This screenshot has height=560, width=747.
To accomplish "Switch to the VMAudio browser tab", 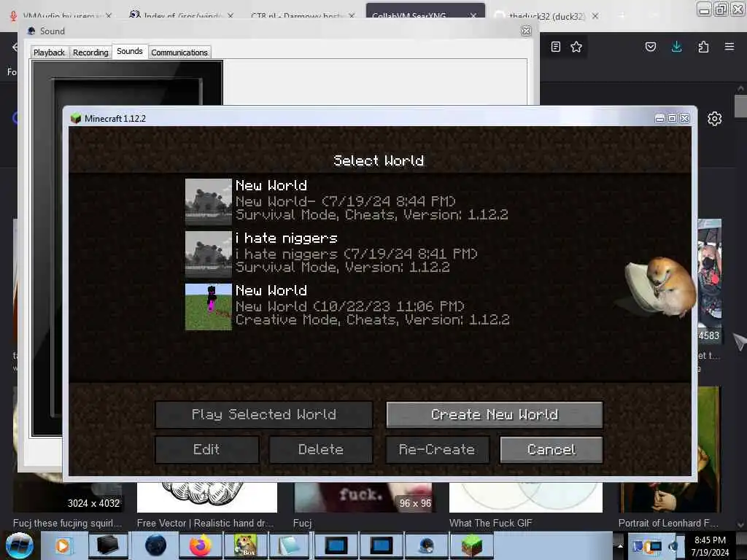I will click(61, 16).
